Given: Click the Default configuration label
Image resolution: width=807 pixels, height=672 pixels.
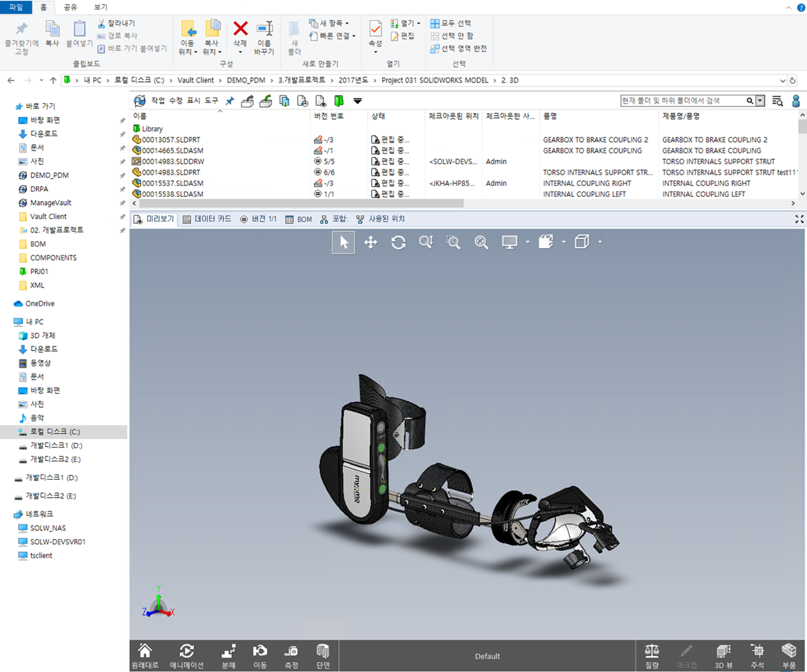Looking at the screenshot, I should (x=488, y=657).
